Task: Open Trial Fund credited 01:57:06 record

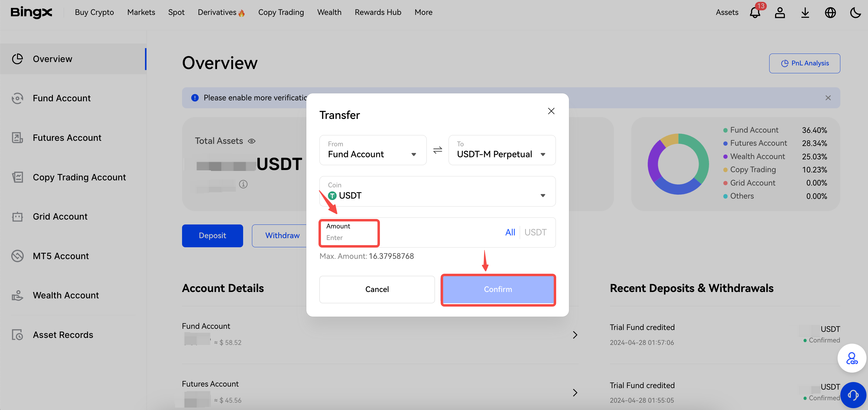Action: click(x=725, y=335)
